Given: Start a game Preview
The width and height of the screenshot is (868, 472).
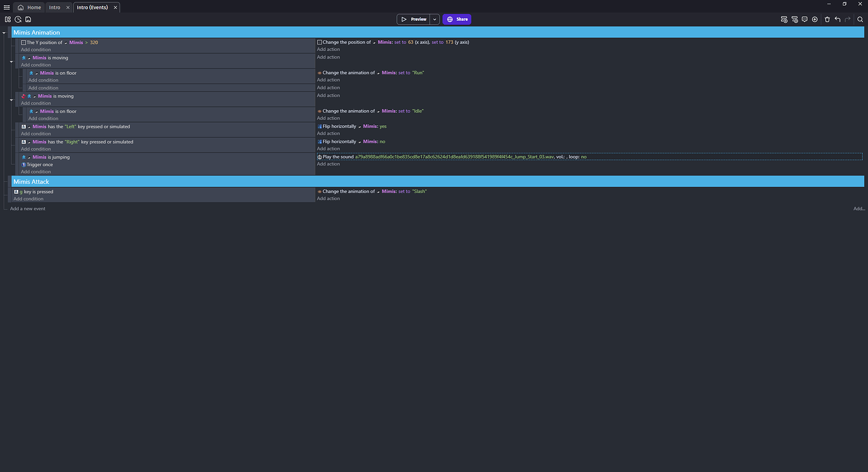Looking at the screenshot, I should click(414, 19).
